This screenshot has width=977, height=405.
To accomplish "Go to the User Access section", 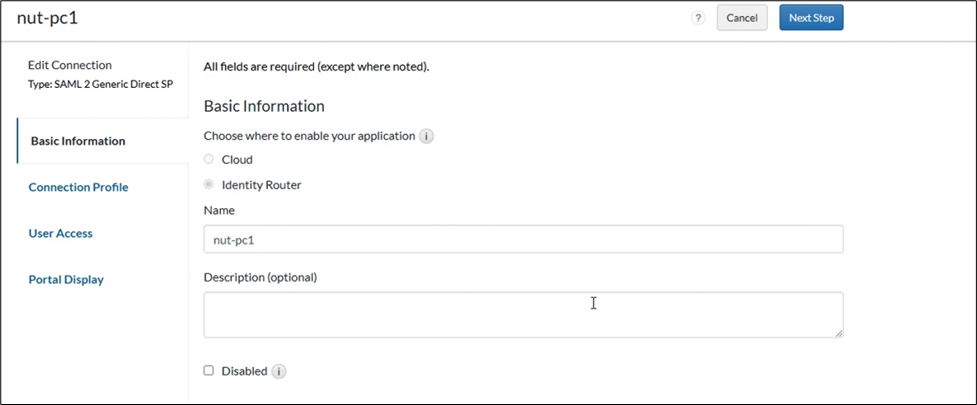I will pos(60,233).
